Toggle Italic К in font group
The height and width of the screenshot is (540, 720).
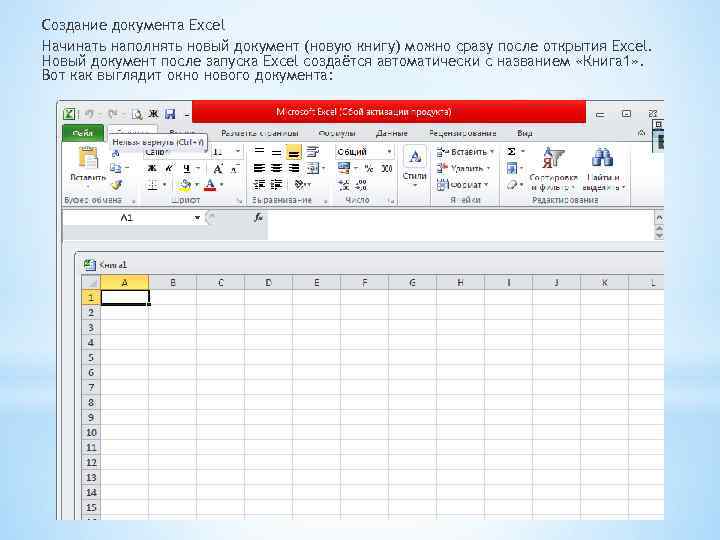point(169,169)
